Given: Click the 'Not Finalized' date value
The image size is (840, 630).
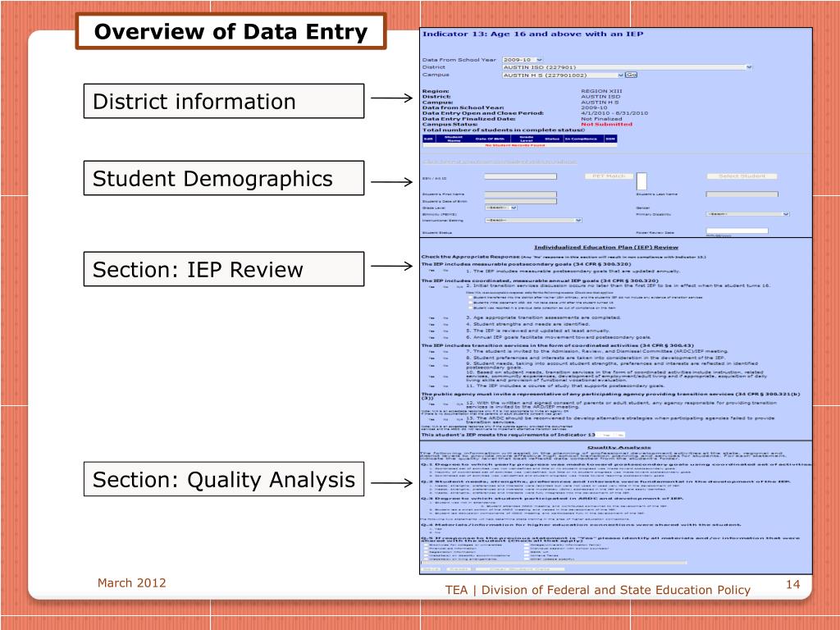Looking at the screenshot, I should (x=601, y=119).
